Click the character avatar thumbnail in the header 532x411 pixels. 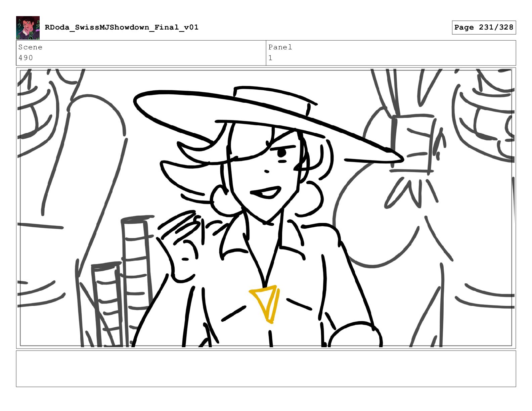pos(28,28)
